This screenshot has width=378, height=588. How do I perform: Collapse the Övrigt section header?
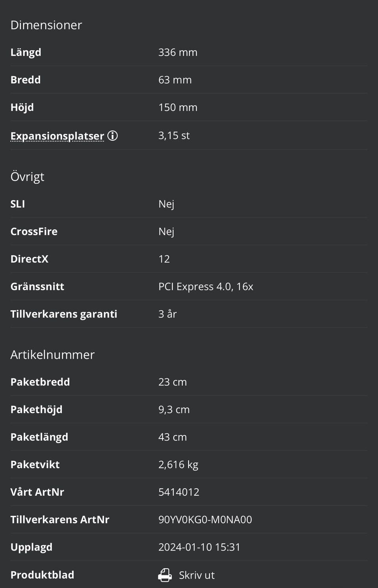click(27, 176)
